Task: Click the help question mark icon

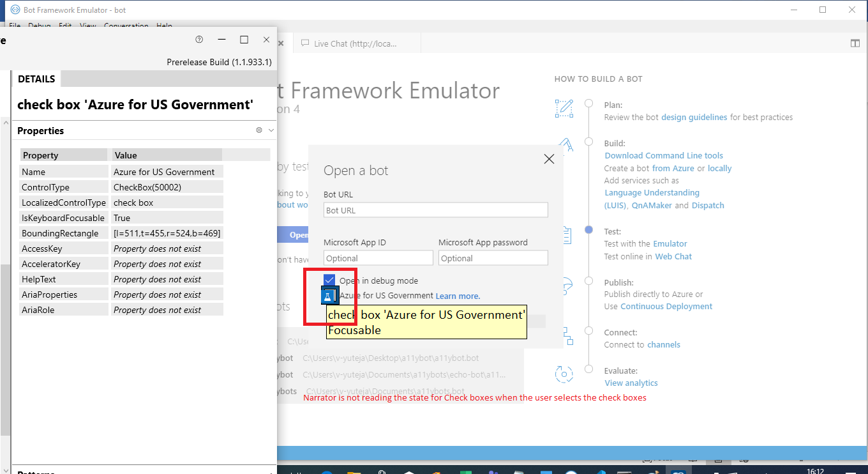Action: pyautogui.click(x=199, y=39)
